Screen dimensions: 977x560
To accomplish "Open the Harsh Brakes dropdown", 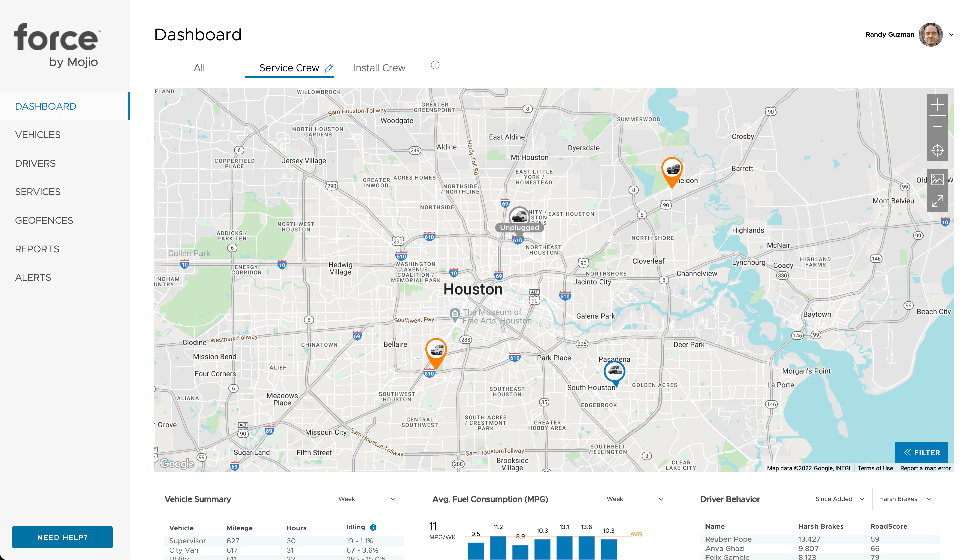I will [905, 499].
